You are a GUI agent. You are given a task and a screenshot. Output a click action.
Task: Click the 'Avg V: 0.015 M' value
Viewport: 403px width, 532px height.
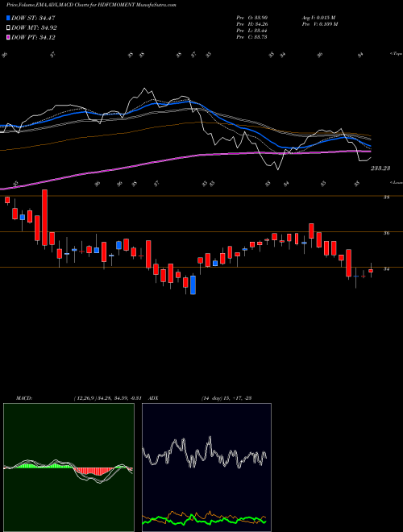pos(319,18)
